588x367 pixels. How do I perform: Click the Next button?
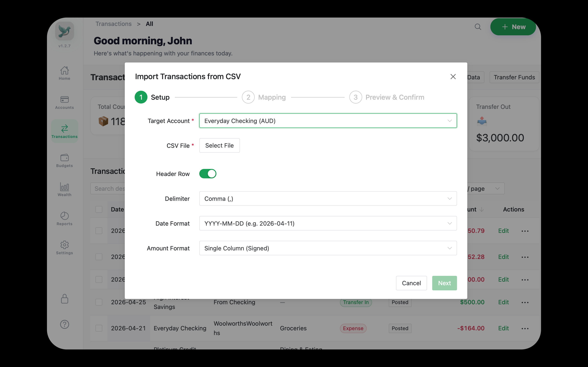coord(444,283)
